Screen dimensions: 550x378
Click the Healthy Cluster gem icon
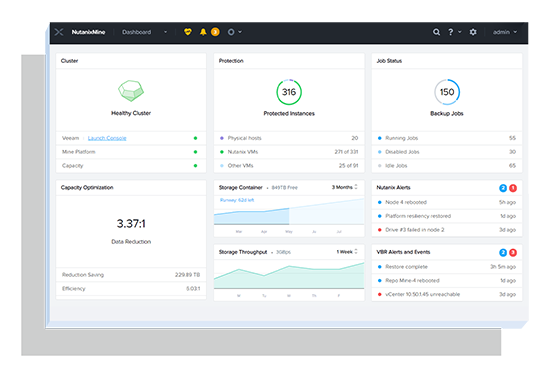click(131, 90)
